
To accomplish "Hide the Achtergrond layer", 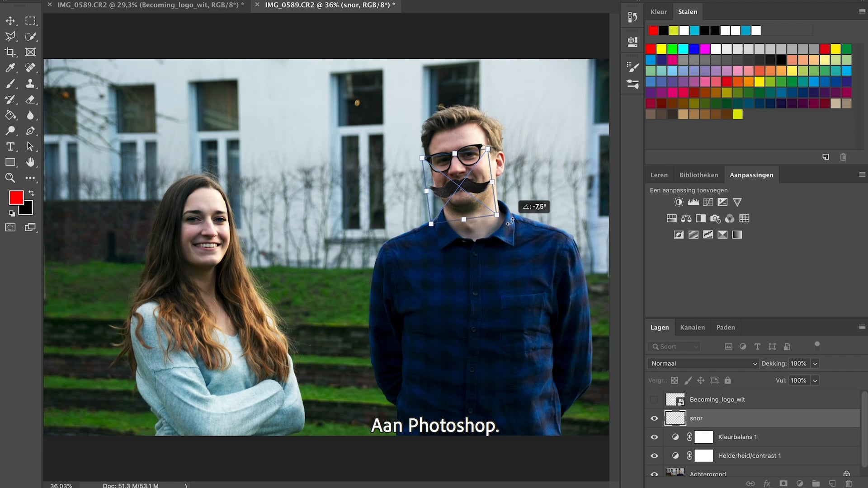I will point(654,474).
